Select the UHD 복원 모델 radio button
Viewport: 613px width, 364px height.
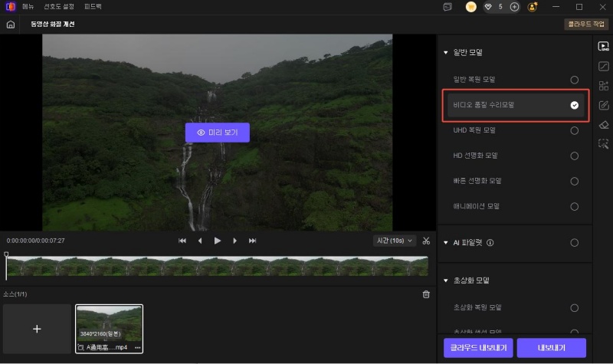pyautogui.click(x=574, y=130)
